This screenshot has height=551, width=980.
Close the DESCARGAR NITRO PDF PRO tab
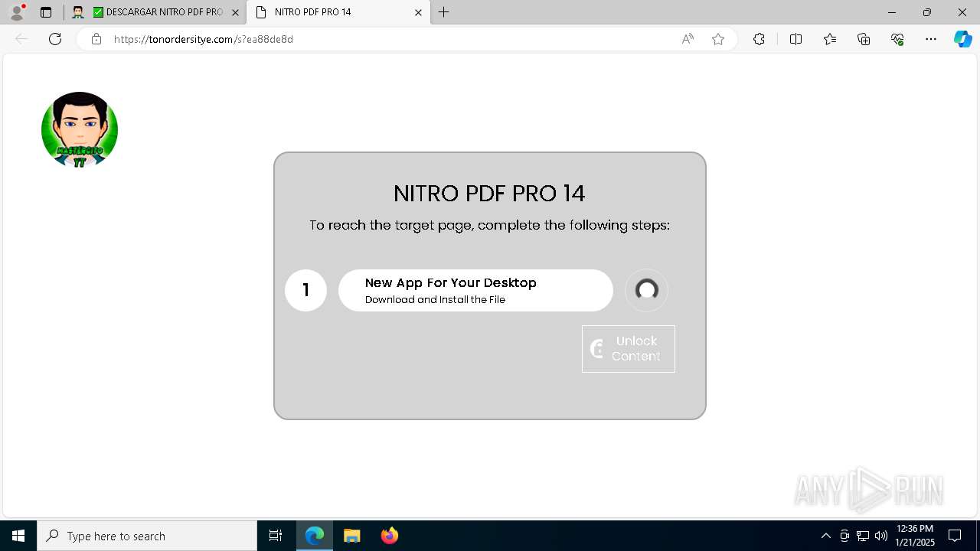[235, 12]
